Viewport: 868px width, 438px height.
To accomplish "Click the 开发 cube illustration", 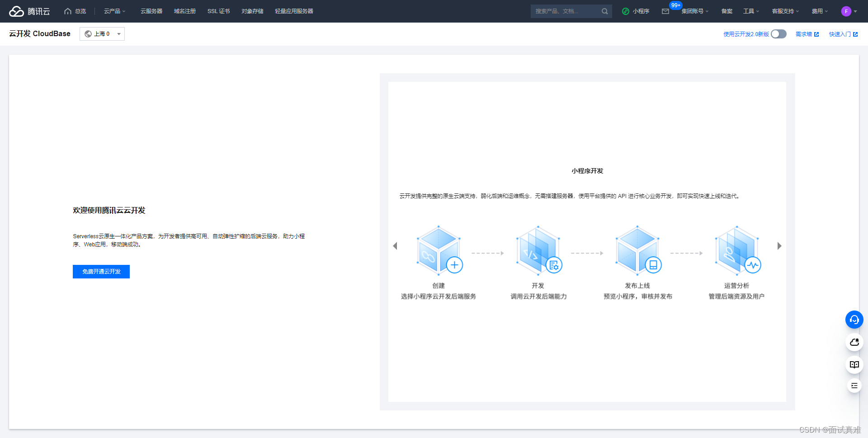I will click(539, 250).
